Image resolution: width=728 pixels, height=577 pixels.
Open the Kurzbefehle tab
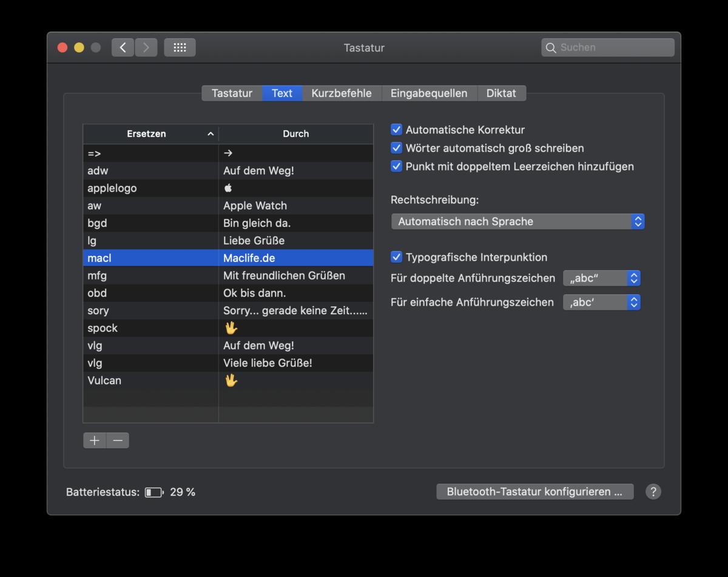click(x=342, y=93)
